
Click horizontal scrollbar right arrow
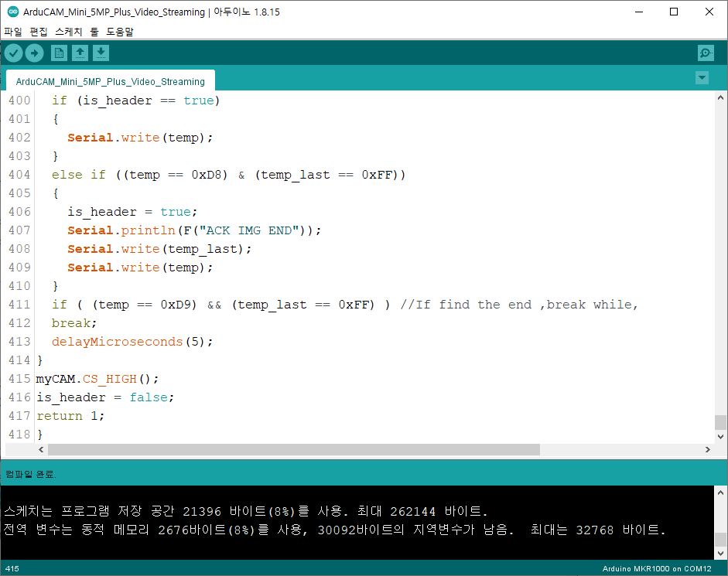[x=708, y=449]
